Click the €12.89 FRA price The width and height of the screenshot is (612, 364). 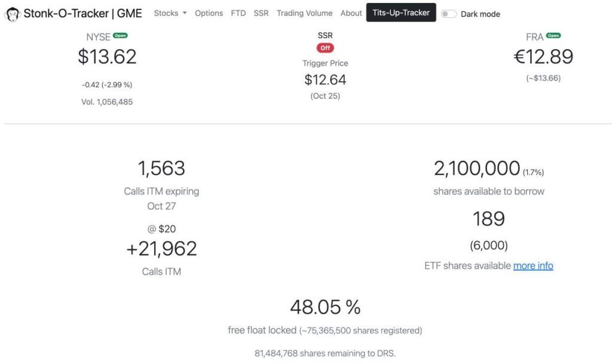543,57
